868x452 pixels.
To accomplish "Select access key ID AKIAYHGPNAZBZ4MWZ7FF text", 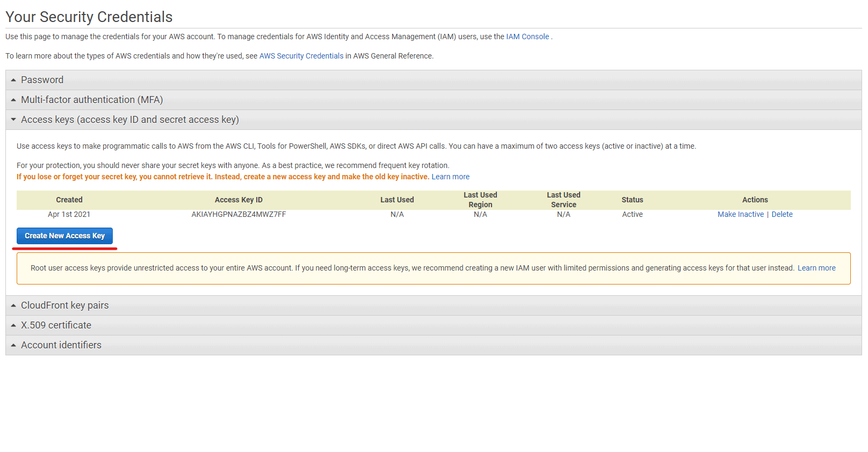I will (238, 214).
